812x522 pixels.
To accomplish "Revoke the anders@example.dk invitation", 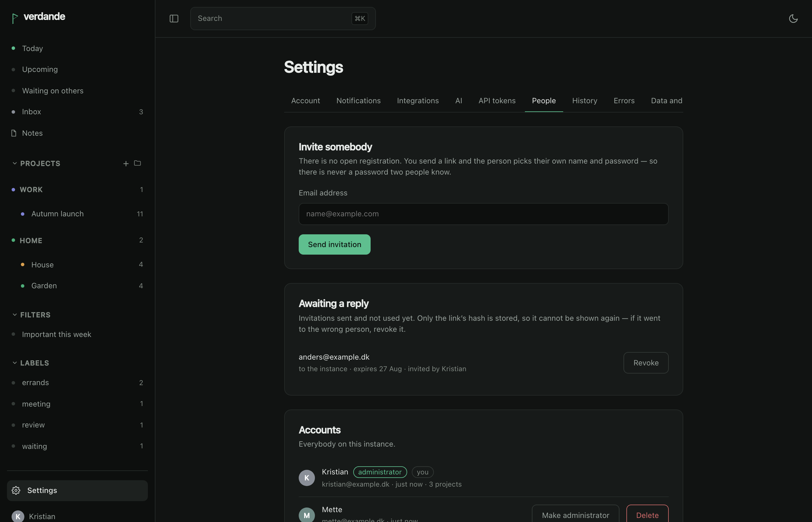I will 646,363.
